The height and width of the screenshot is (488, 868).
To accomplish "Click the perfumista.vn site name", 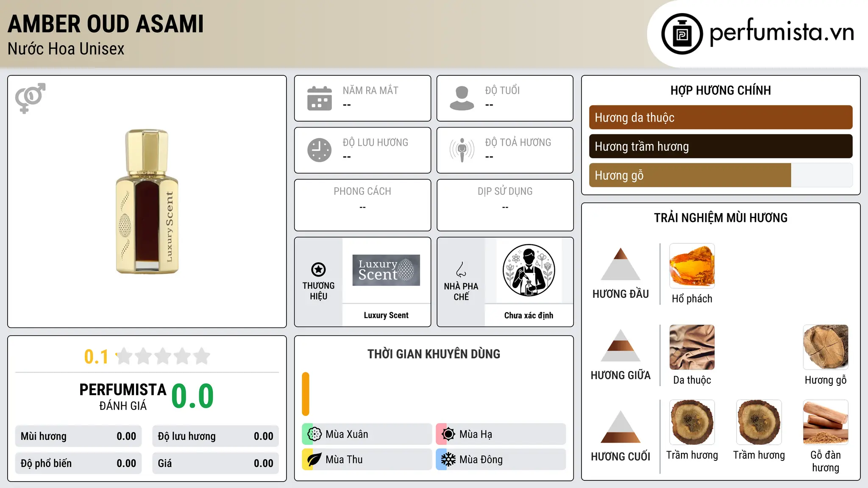I will 782,32.
